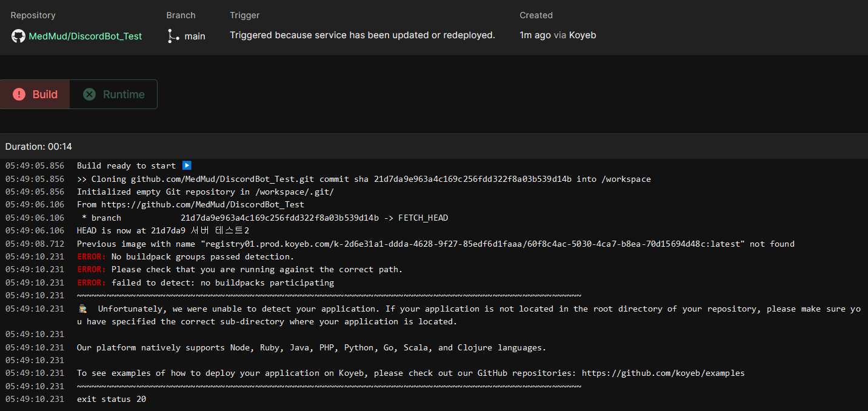Viewport: 868px width, 411px height.
Task: Click the 'Repository' column label
Action: click(33, 15)
